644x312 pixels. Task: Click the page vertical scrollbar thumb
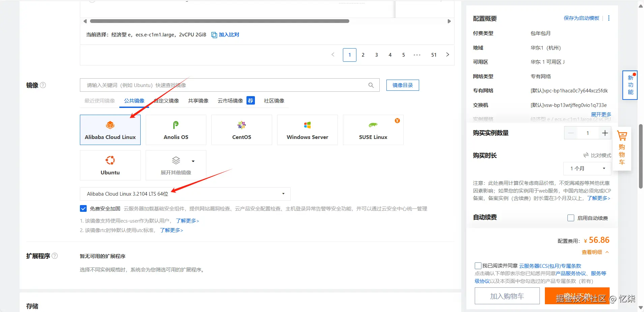point(641,156)
